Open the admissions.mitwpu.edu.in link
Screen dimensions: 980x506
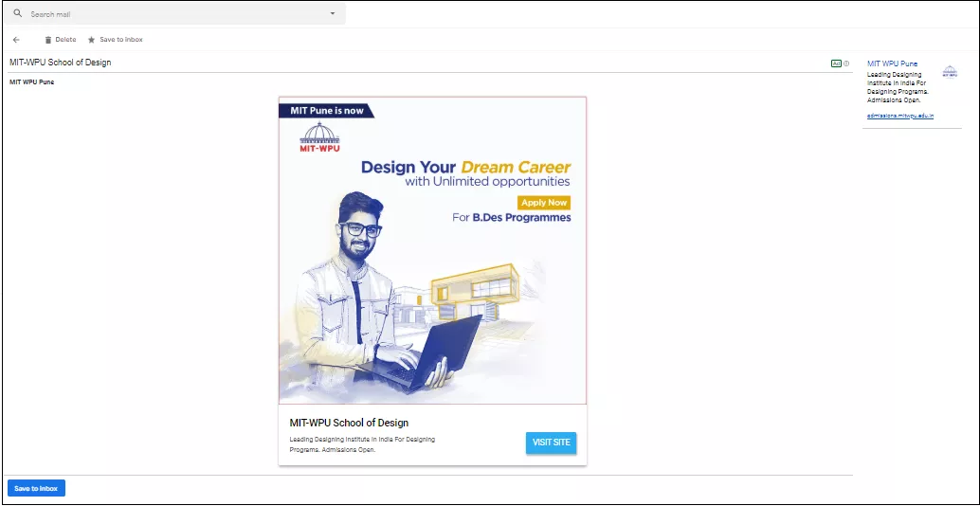tap(900, 116)
